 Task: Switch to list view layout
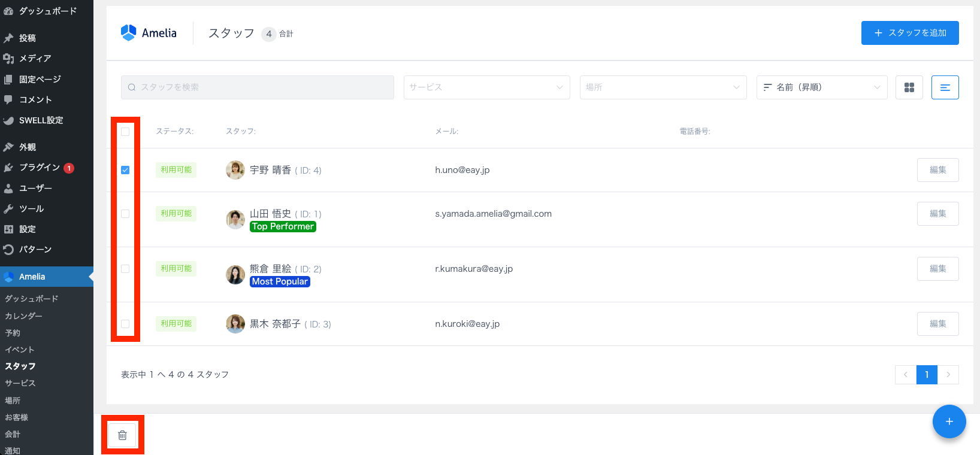[x=945, y=87]
